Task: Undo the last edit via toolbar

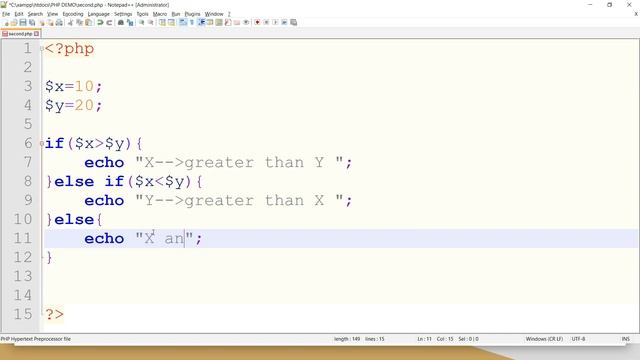Action: click(x=100, y=22)
